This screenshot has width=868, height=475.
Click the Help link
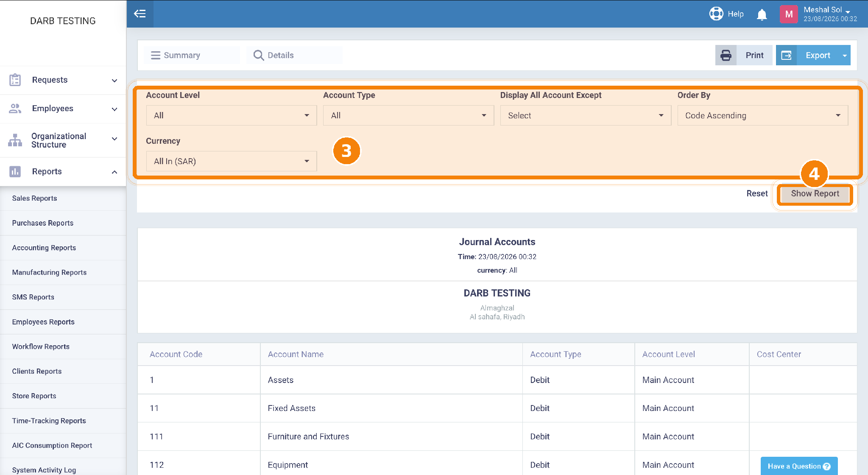[x=736, y=14]
